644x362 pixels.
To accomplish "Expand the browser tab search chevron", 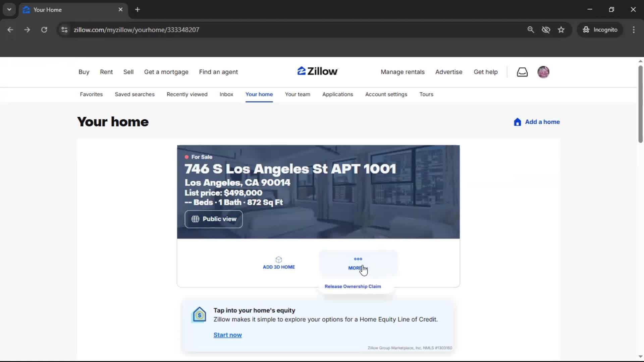I will (x=9, y=9).
